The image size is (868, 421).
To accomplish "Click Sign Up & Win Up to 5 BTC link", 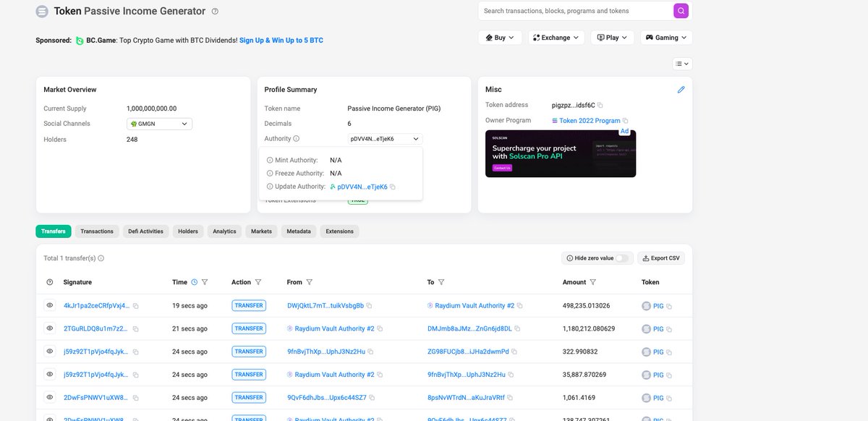I will coord(281,41).
